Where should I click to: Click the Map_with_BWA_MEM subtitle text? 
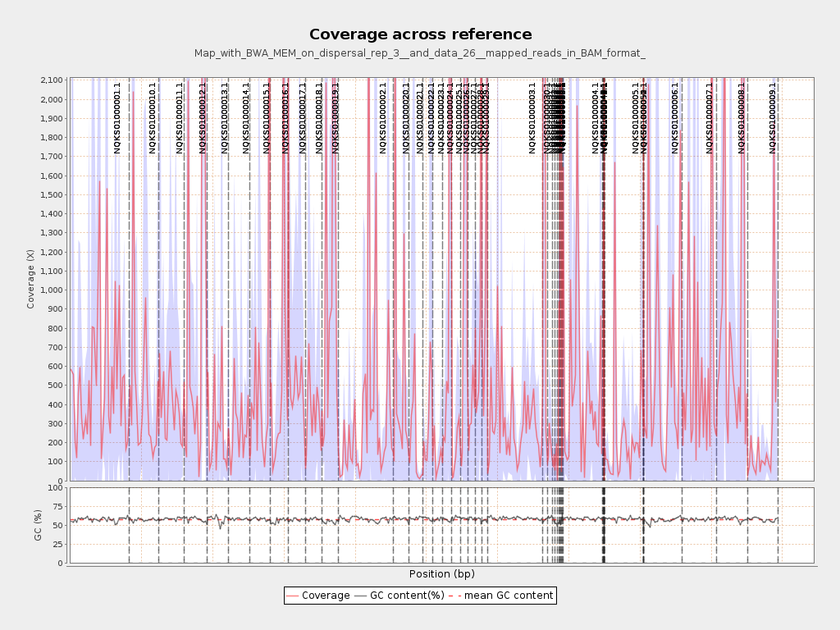pyautogui.click(x=420, y=53)
